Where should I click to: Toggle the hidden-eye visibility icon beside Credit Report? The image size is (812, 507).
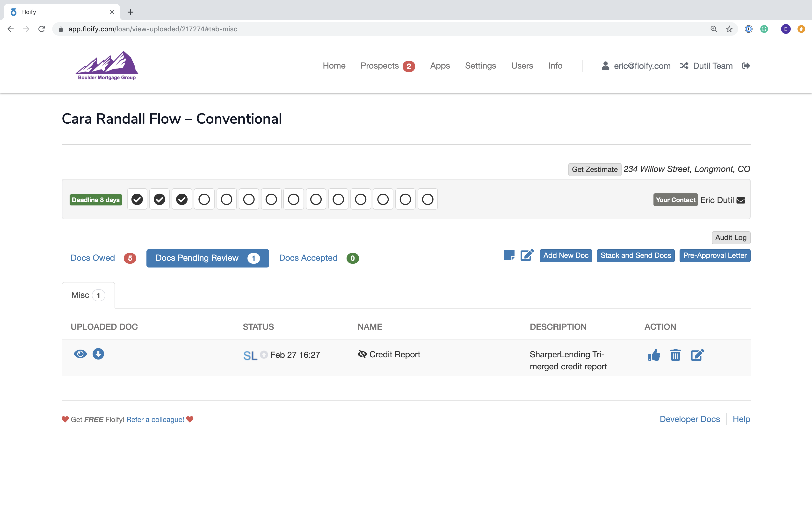[362, 354]
